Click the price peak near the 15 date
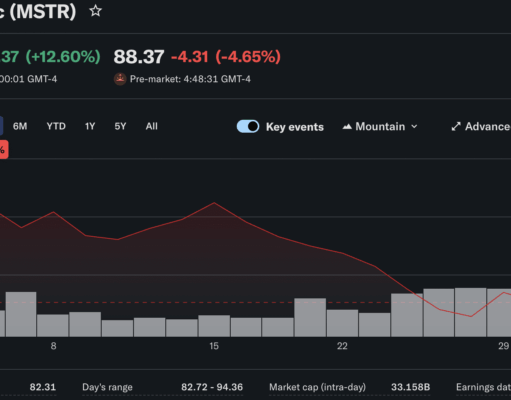The image size is (511, 400). (214, 203)
